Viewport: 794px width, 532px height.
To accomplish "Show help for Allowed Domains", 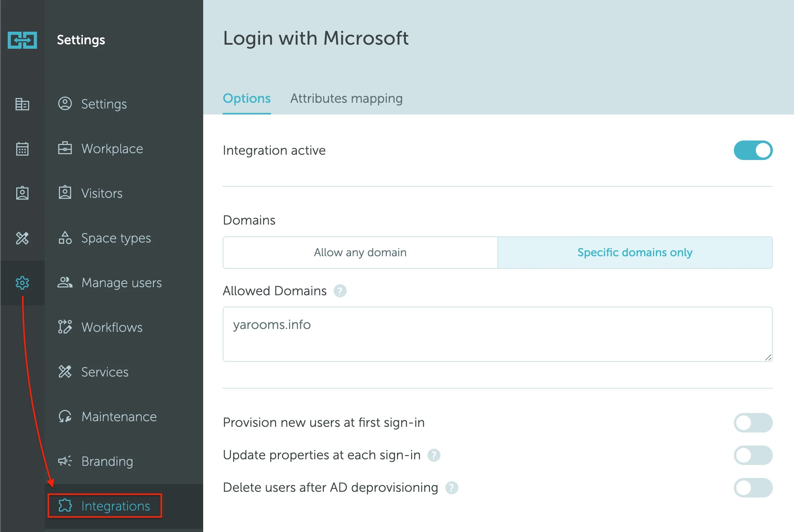I will (340, 291).
